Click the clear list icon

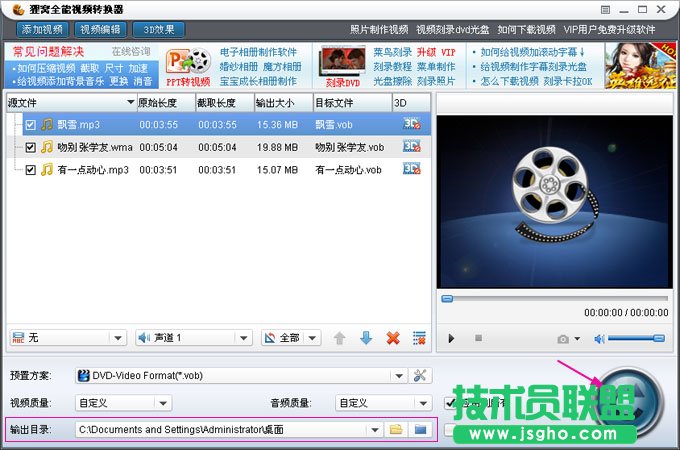coord(419,338)
